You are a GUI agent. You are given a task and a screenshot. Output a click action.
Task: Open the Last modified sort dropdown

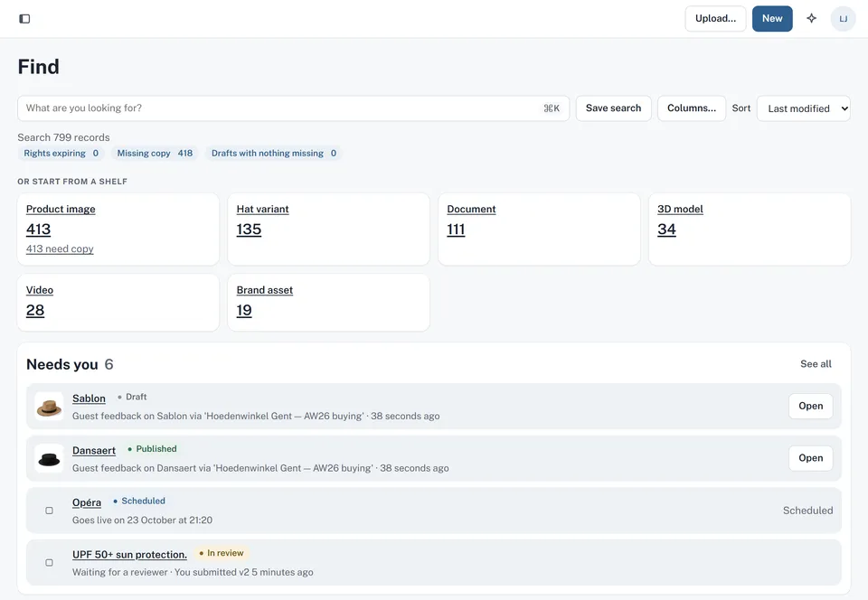[803, 108]
